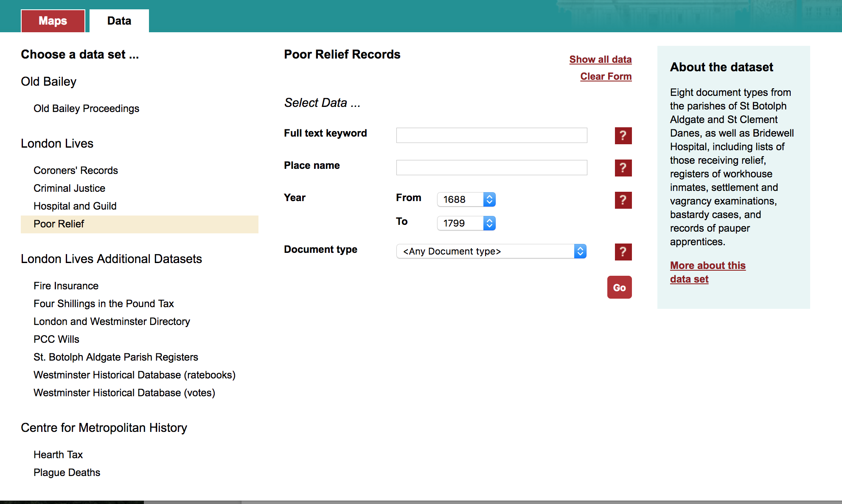This screenshot has width=842, height=504.
Task: Focus the Full text keyword field
Action: coord(491,135)
